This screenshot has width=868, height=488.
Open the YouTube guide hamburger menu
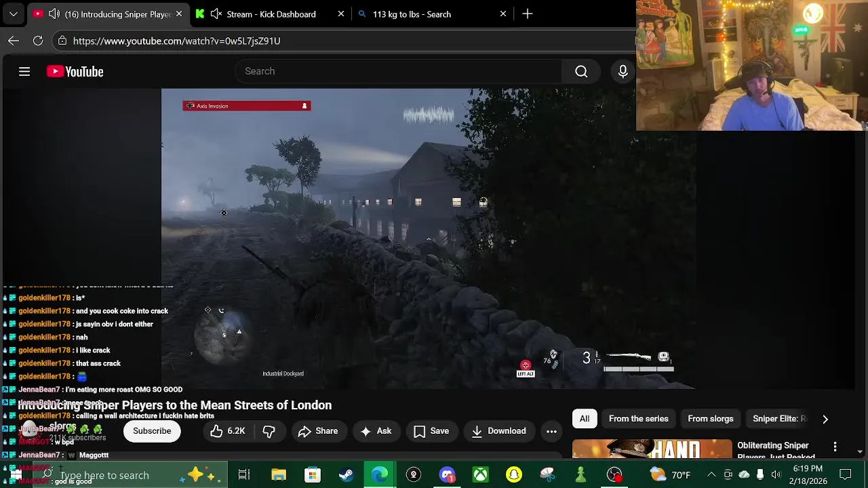coord(24,71)
